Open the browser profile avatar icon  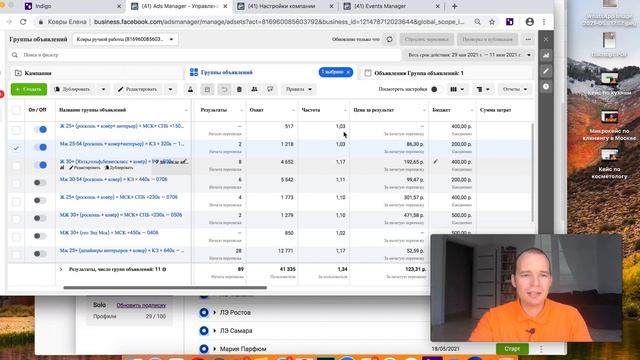pos(529,22)
